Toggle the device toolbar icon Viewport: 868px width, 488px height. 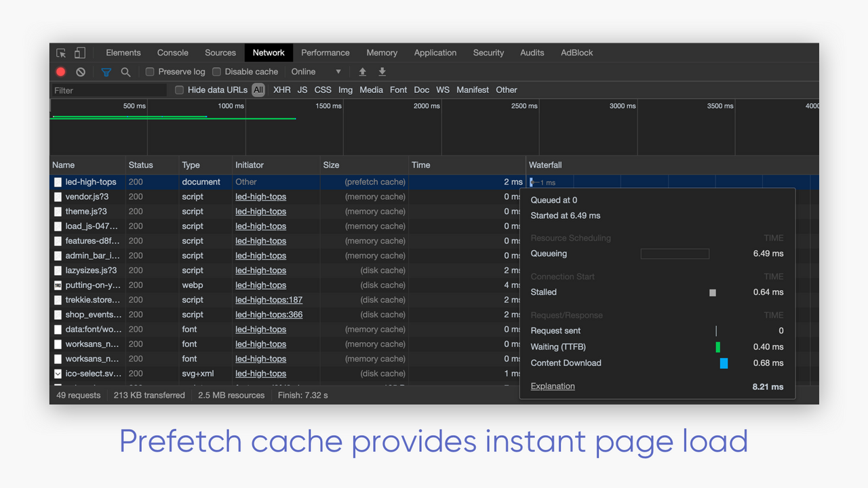click(79, 52)
